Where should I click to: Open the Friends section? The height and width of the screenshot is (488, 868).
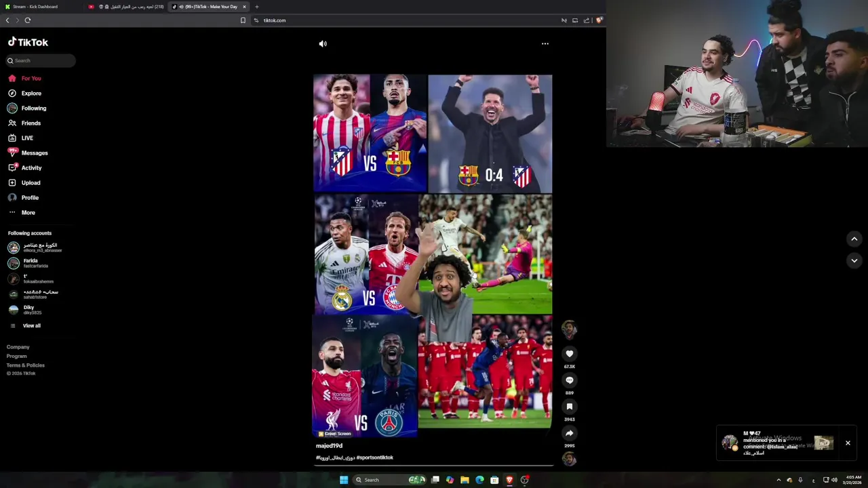(24, 123)
